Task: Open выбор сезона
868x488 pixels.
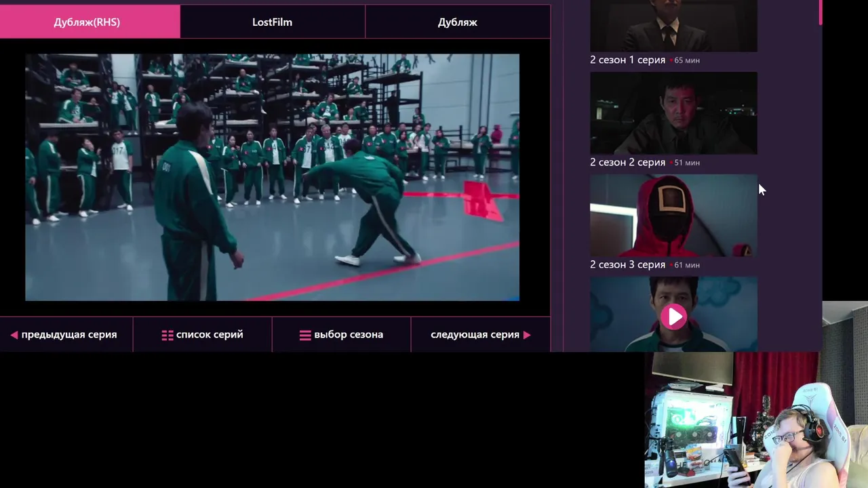Action: 342,334
